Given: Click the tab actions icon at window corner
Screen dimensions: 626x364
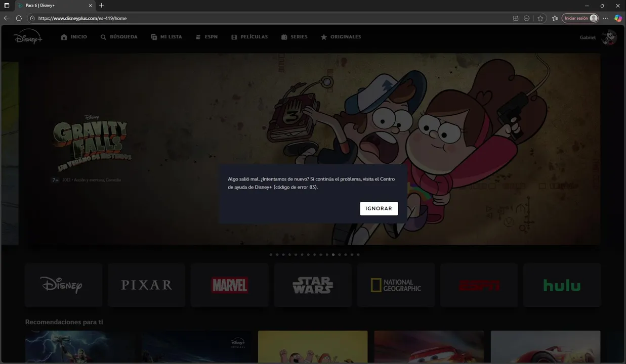Looking at the screenshot, I should coord(7,6).
